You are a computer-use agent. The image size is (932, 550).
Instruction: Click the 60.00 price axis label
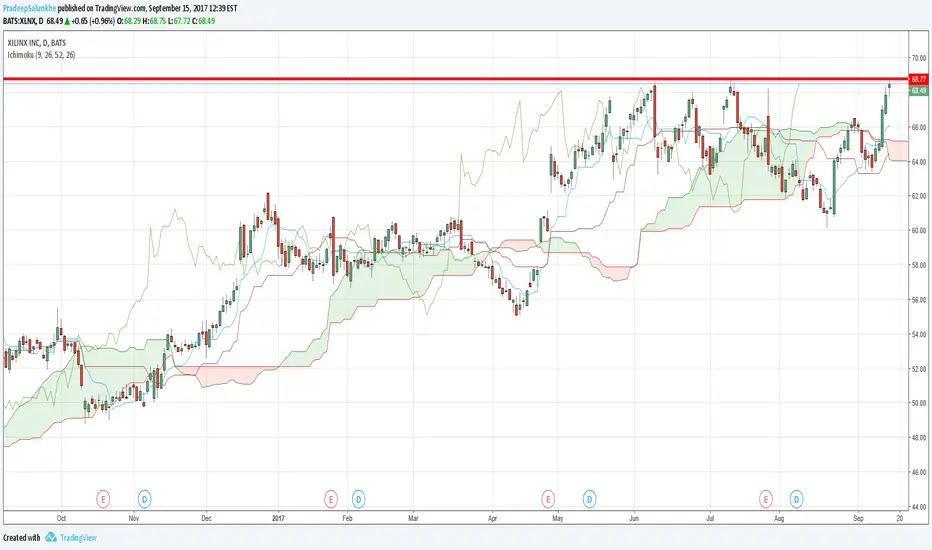point(919,231)
